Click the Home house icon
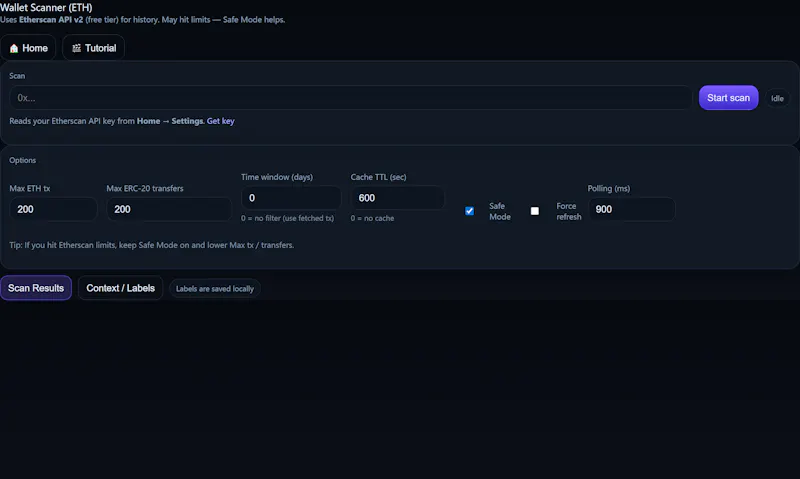This screenshot has width=800, height=479. click(x=14, y=48)
